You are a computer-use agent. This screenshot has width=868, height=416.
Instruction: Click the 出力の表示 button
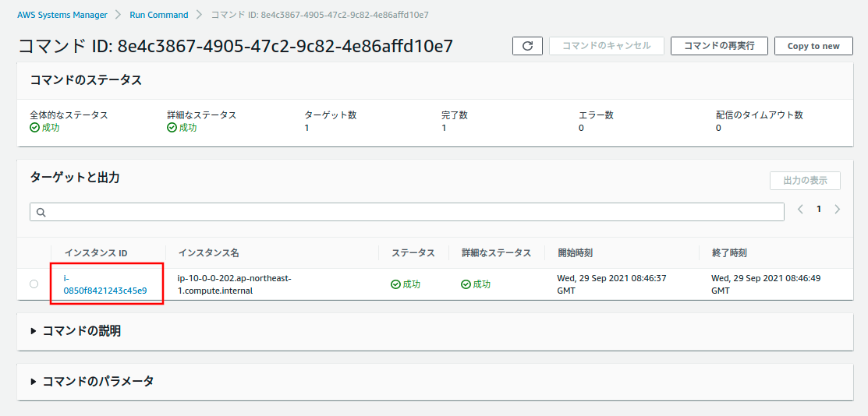pyautogui.click(x=805, y=181)
